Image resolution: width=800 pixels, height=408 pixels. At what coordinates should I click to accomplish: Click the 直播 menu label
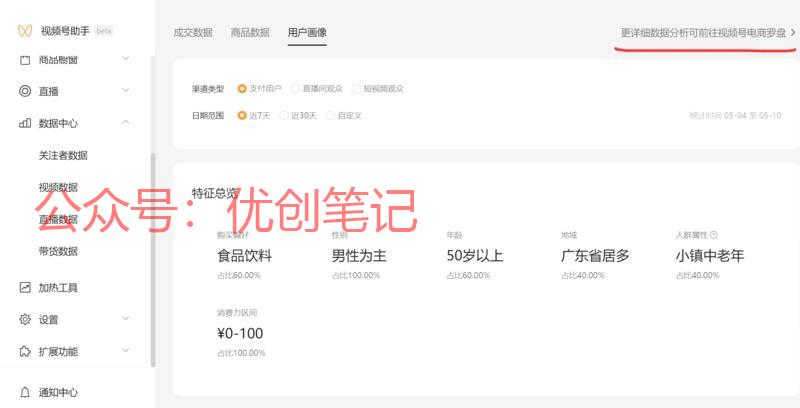click(x=48, y=91)
